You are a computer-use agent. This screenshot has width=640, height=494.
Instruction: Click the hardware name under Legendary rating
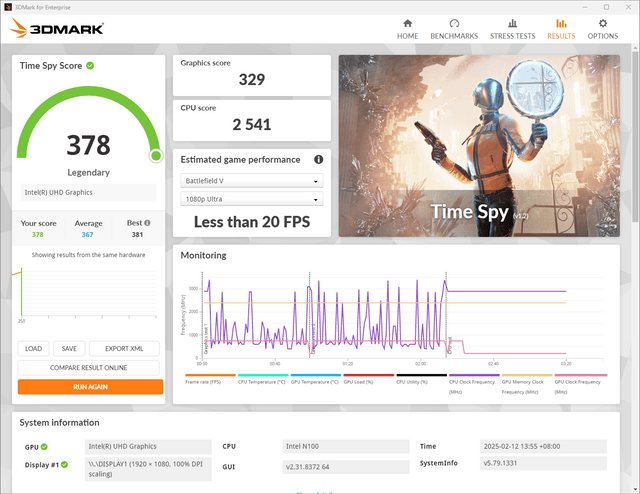88,192
